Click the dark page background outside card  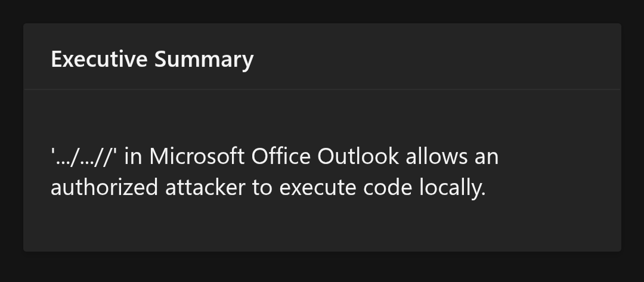tap(322, 267)
